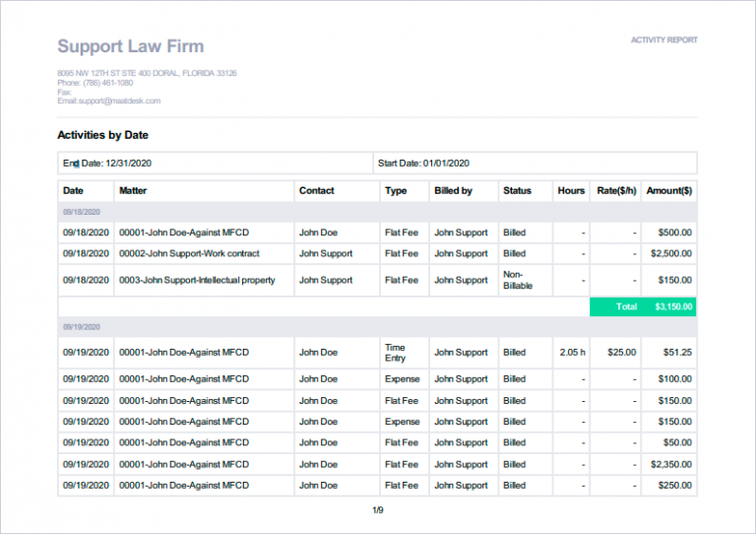The image size is (756, 534).
Task: Click the green Total label
Action: pyautogui.click(x=626, y=306)
